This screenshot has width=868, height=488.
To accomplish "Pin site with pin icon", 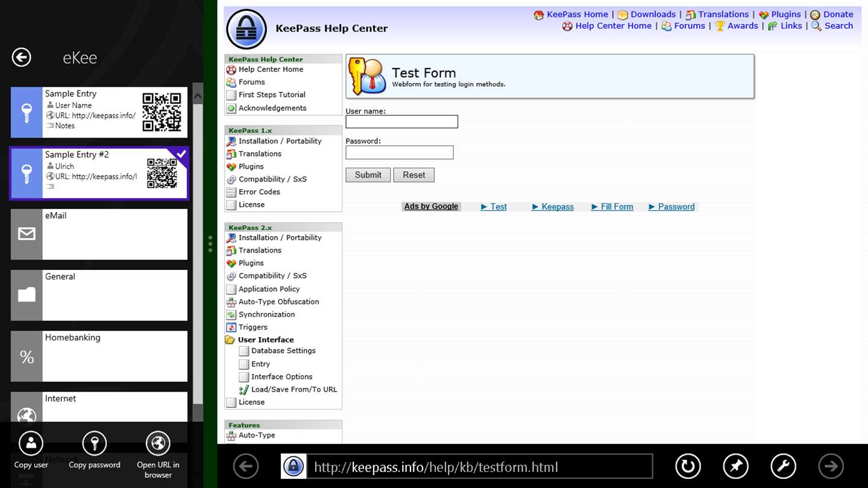I will pos(736,466).
